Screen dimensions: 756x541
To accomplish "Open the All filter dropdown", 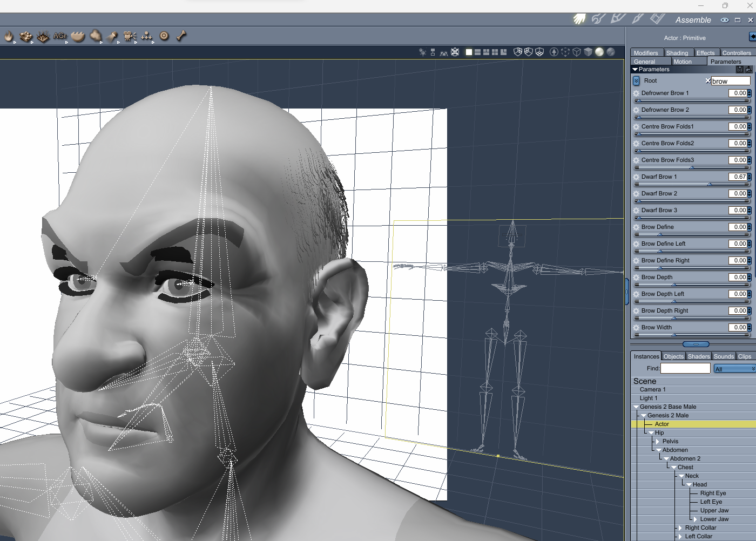I will [734, 369].
